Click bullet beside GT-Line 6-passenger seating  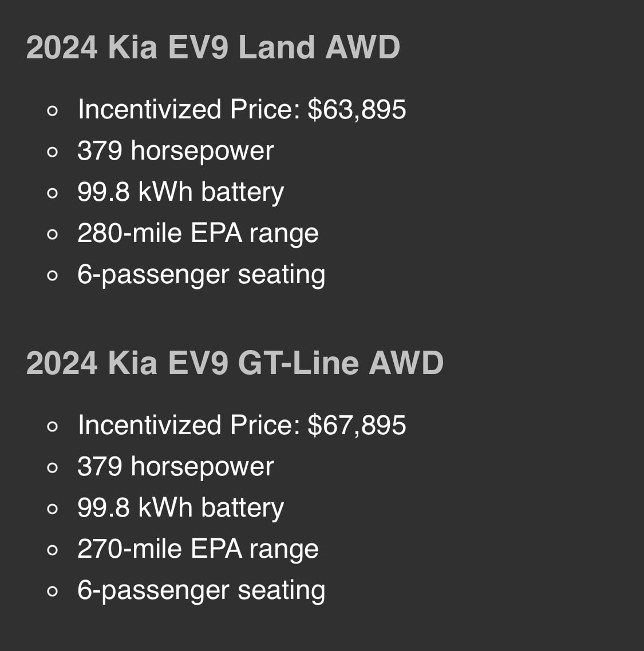click(x=52, y=592)
